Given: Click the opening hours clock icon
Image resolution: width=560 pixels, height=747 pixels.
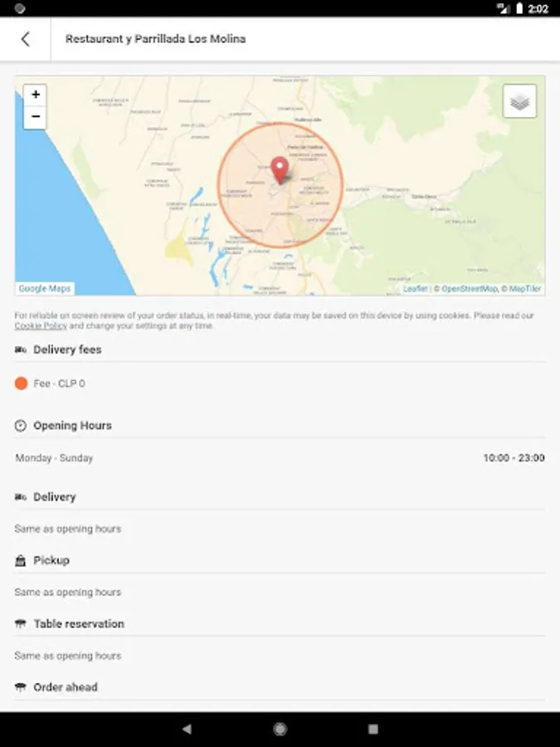Looking at the screenshot, I should [21, 426].
